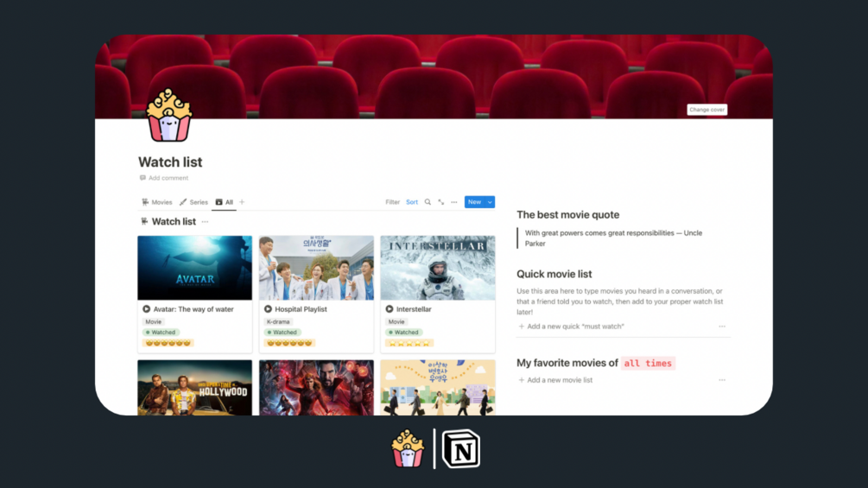Image resolution: width=868 pixels, height=488 pixels.
Task: Click the Change cover button
Action: tap(706, 110)
